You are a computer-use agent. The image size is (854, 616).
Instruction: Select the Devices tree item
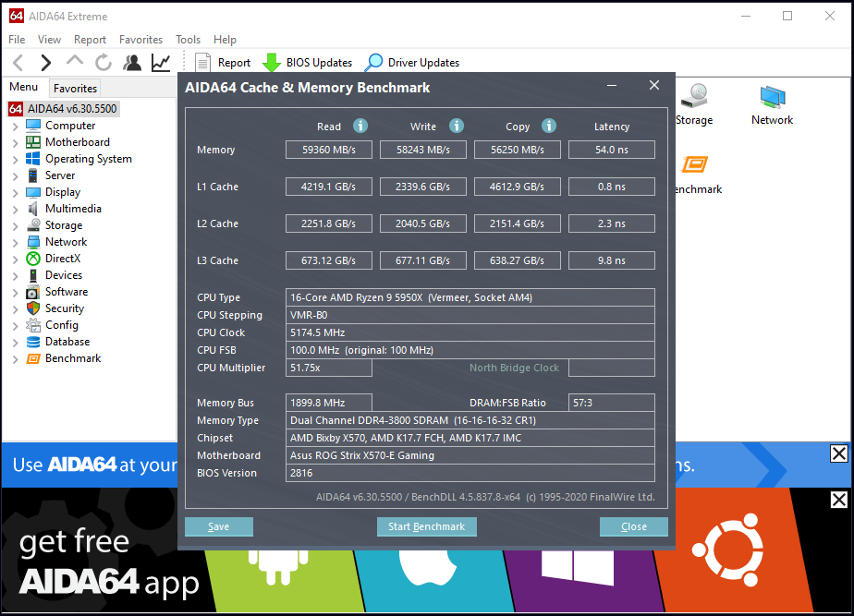[x=64, y=275]
